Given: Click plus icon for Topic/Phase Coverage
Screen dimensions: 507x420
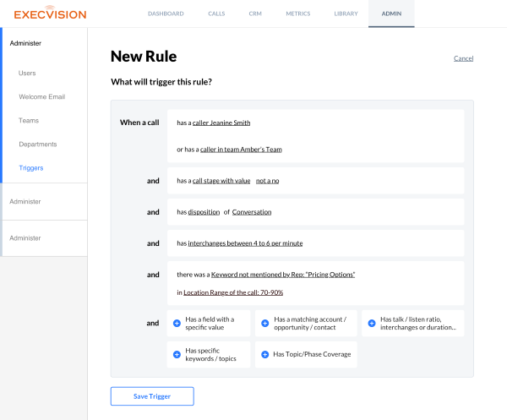Looking at the screenshot, I should (x=264, y=355).
